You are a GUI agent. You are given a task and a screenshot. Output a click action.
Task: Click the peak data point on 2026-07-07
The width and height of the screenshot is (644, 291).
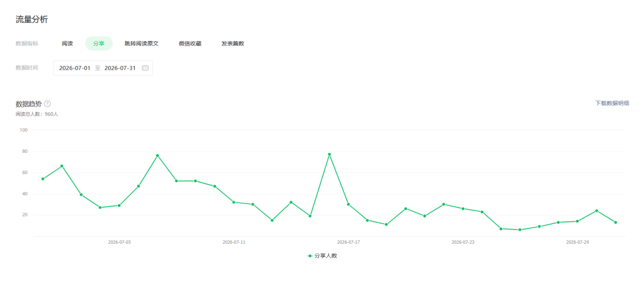tap(158, 155)
